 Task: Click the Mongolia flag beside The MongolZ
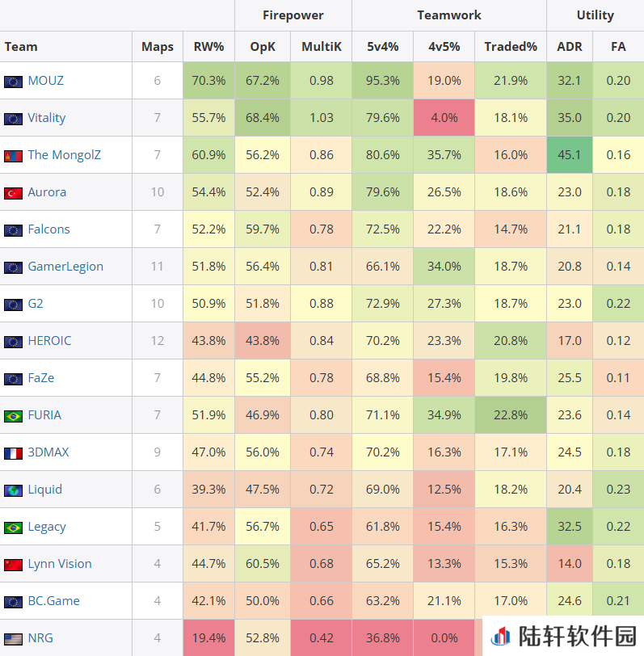(x=13, y=156)
